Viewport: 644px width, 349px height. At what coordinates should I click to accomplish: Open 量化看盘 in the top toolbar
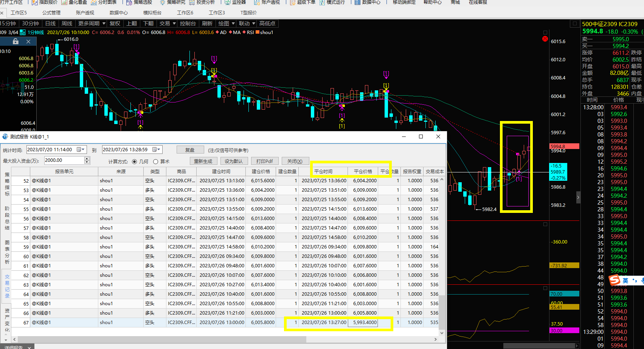(x=74, y=2)
